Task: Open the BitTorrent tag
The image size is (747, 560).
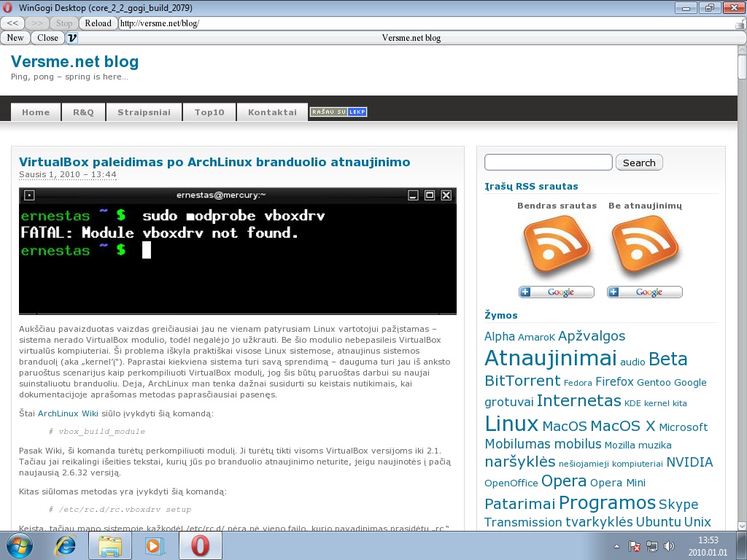Action: pyautogui.click(x=522, y=381)
